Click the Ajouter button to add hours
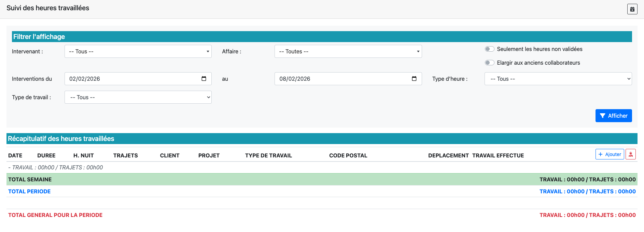Image resolution: width=644 pixels, height=232 pixels. (610, 154)
